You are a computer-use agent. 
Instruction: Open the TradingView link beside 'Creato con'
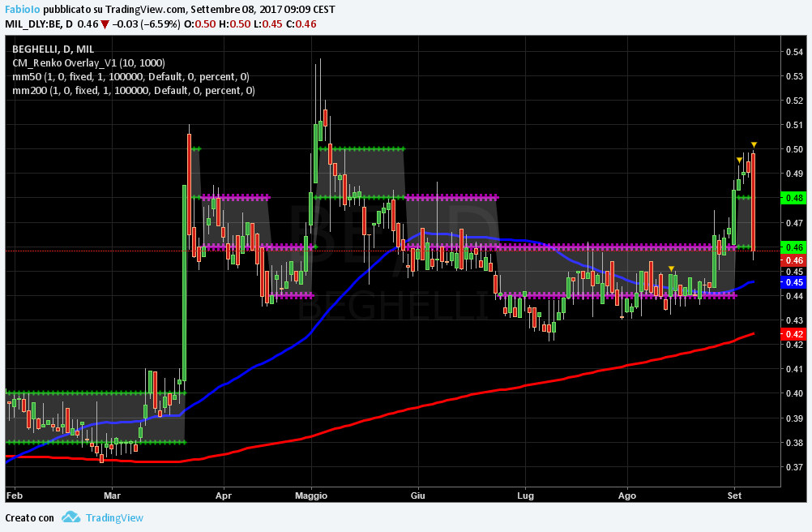114,518
